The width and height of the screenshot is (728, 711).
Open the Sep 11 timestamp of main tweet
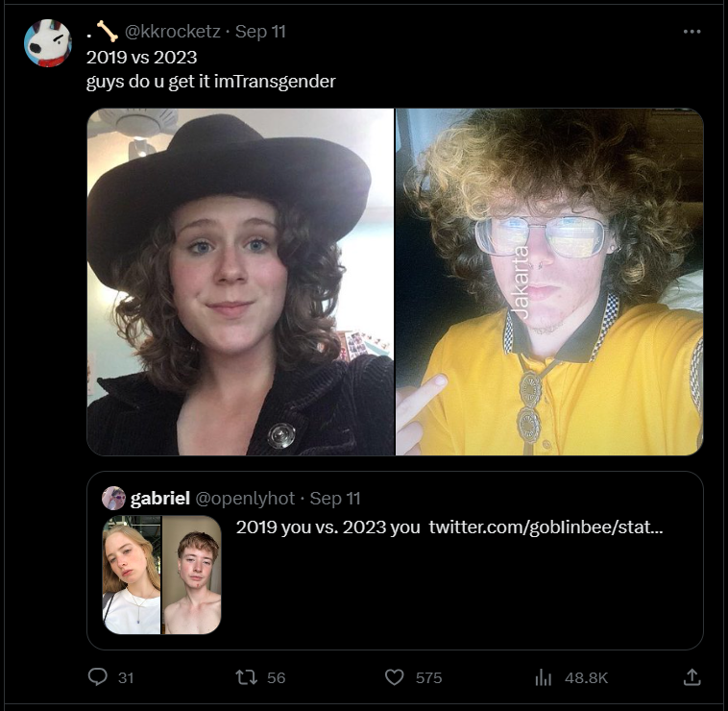point(260,32)
